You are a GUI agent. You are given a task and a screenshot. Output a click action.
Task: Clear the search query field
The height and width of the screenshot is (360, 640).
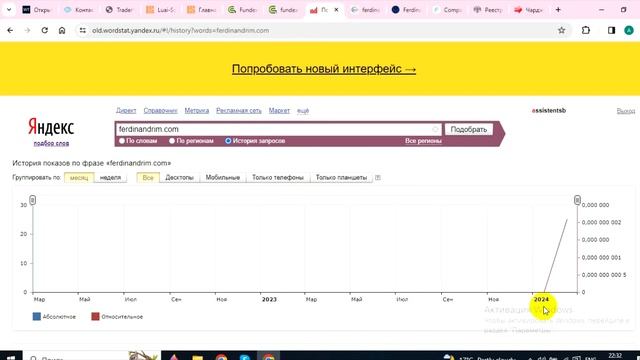coord(435,129)
